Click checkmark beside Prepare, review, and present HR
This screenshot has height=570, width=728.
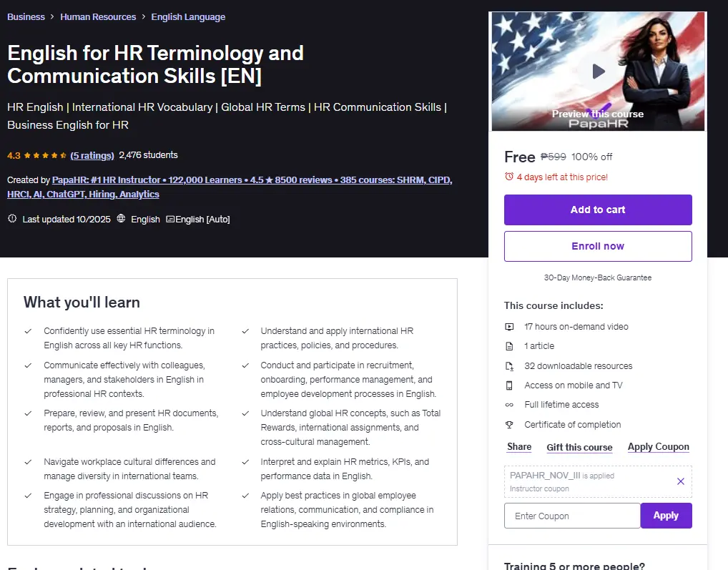pyautogui.click(x=29, y=413)
